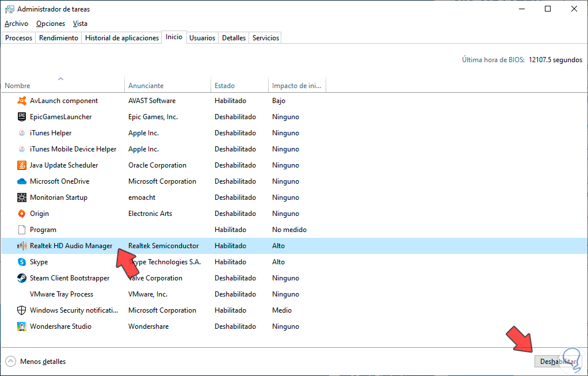
Task: Click the Realtek Semiconductor publisher cell
Action: coord(163,246)
